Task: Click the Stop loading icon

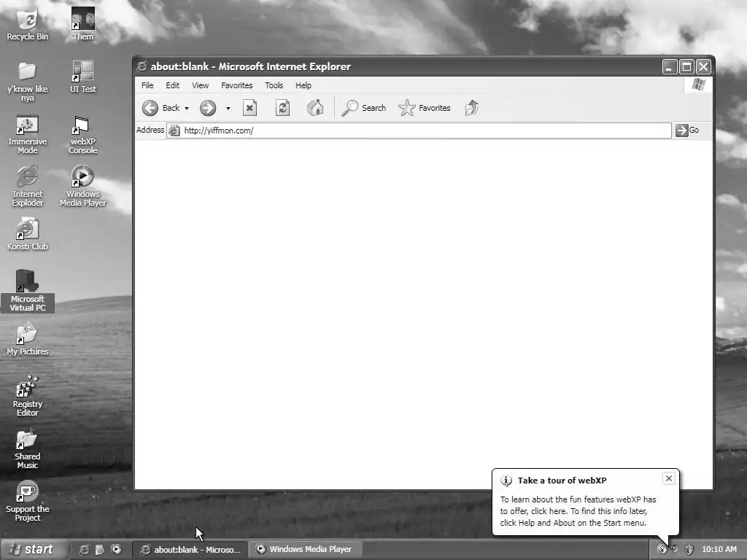Action: [x=249, y=108]
